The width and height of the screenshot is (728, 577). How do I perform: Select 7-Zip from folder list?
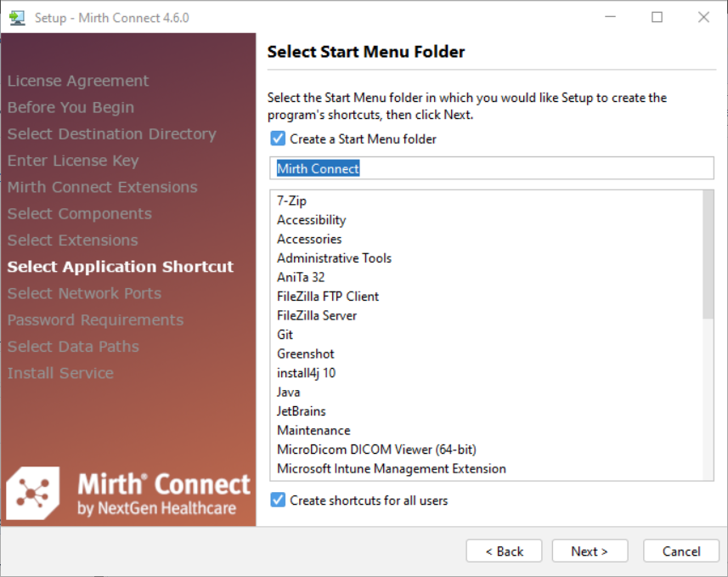tap(291, 201)
